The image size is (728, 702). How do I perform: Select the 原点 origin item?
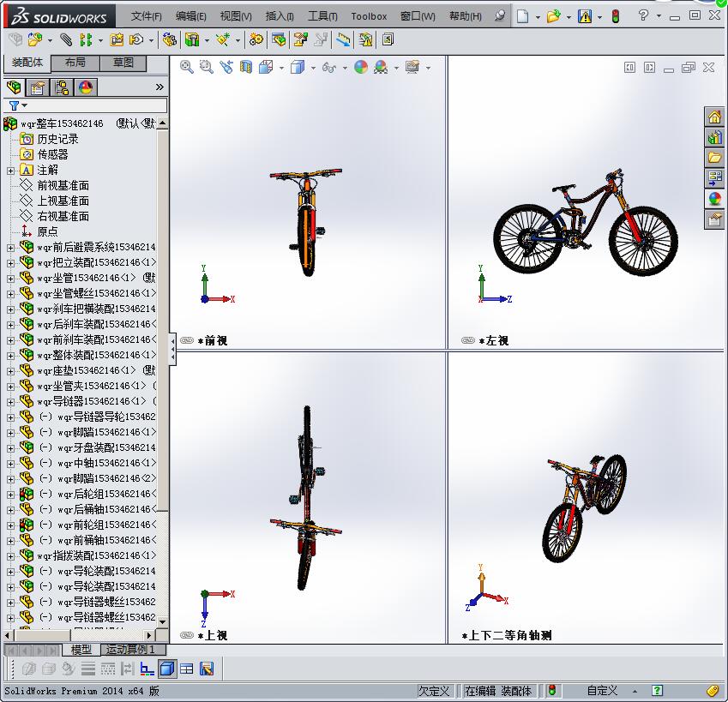tap(47, 231)
